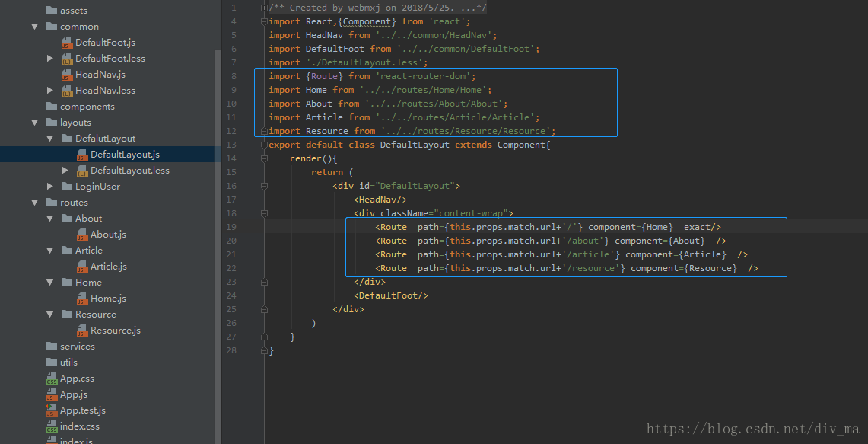The height and width of the screenshot is (444, 868).
Task: Collapse the common folder arrow
Action: pyautogui.click(x=35, y=27)
